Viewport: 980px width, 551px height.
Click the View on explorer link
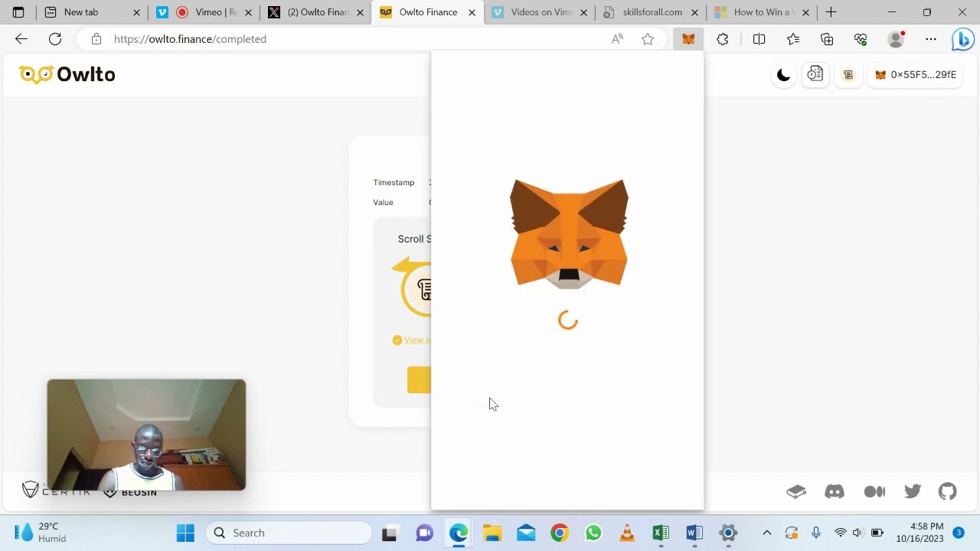[416, 340]
